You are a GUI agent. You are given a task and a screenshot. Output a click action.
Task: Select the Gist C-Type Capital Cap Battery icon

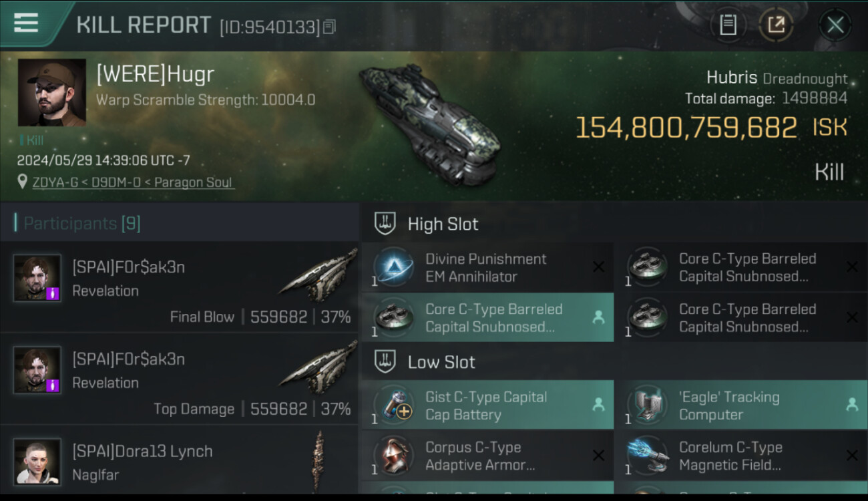click(x=393, y=405)
